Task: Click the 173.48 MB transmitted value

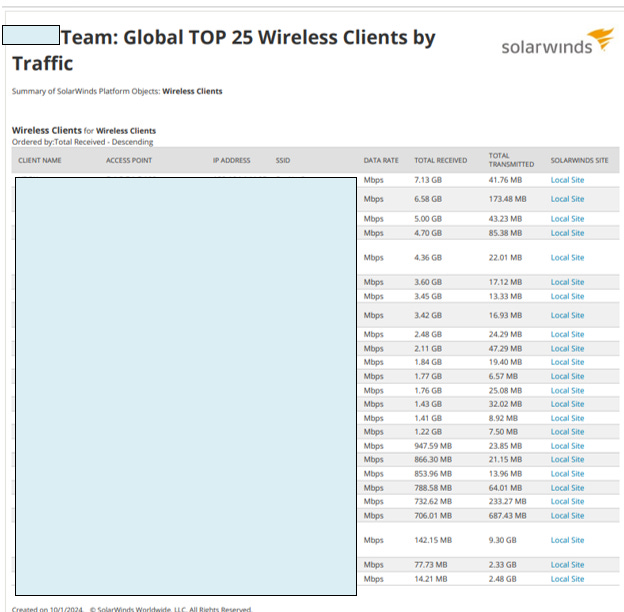Action: pos(507,199)
